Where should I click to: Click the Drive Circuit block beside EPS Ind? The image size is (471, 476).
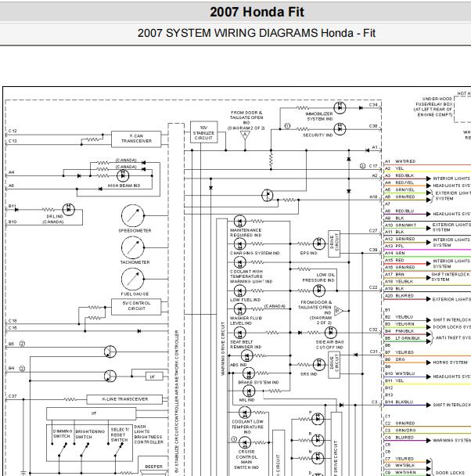point(334,243)
